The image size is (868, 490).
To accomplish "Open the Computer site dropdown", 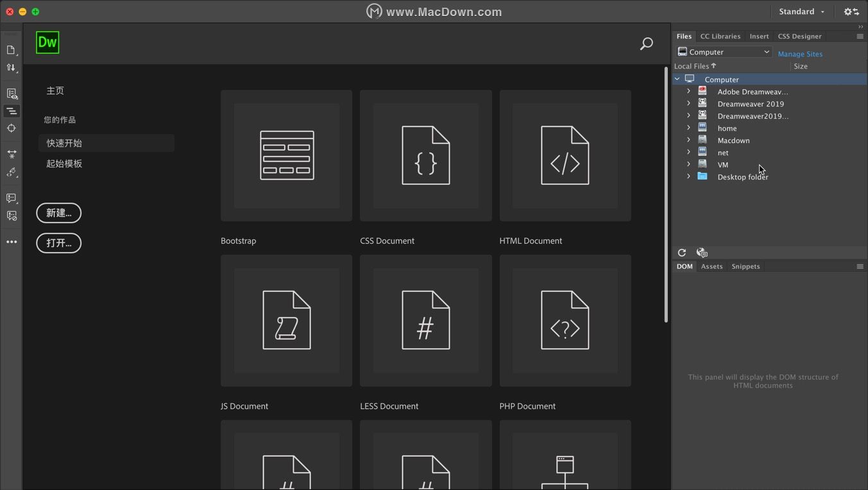I will [x=724, y=52].
